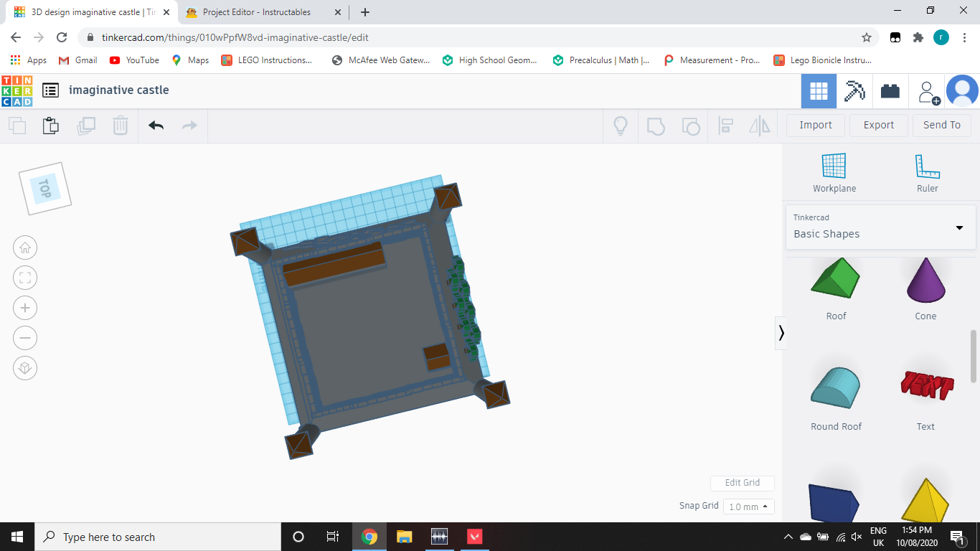The width and height of the screenshot is (980, 551).
Task: Open the LEGO Instructions bookmark
Action: tap(267, 60)
